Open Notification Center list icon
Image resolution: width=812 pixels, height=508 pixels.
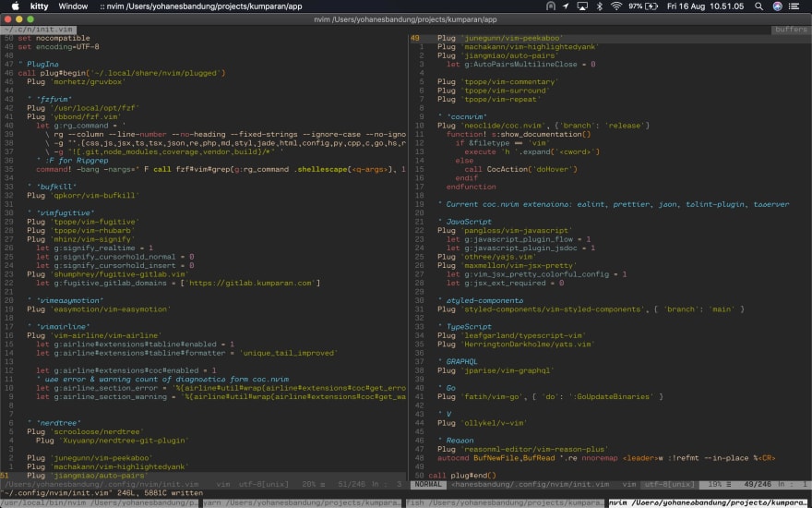coord(794,6)
